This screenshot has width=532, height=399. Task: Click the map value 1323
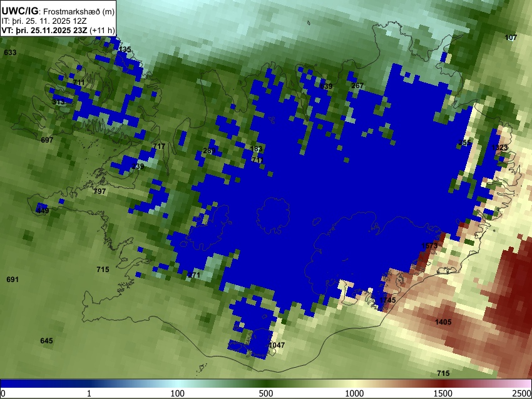coord(499,148)
